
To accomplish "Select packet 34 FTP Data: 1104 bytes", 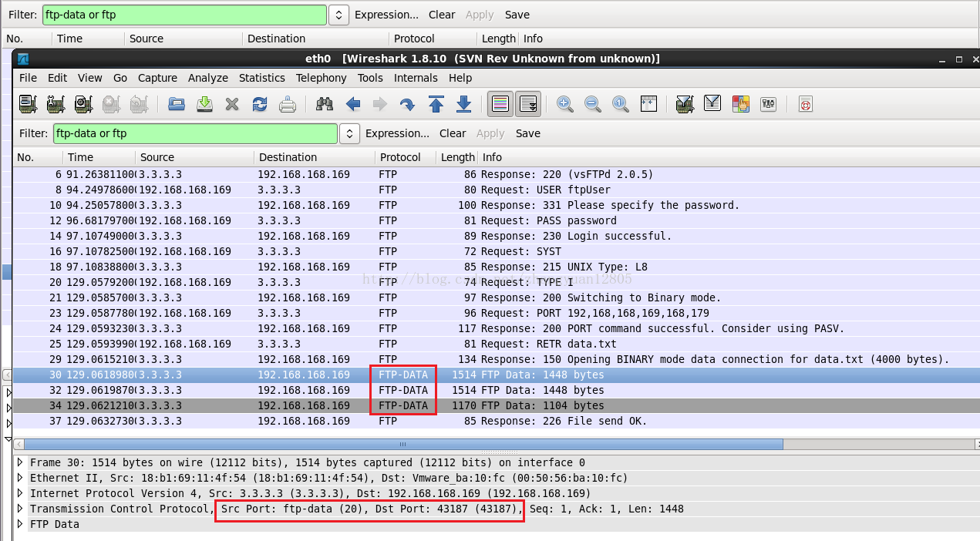I will (x=496, y=405).
